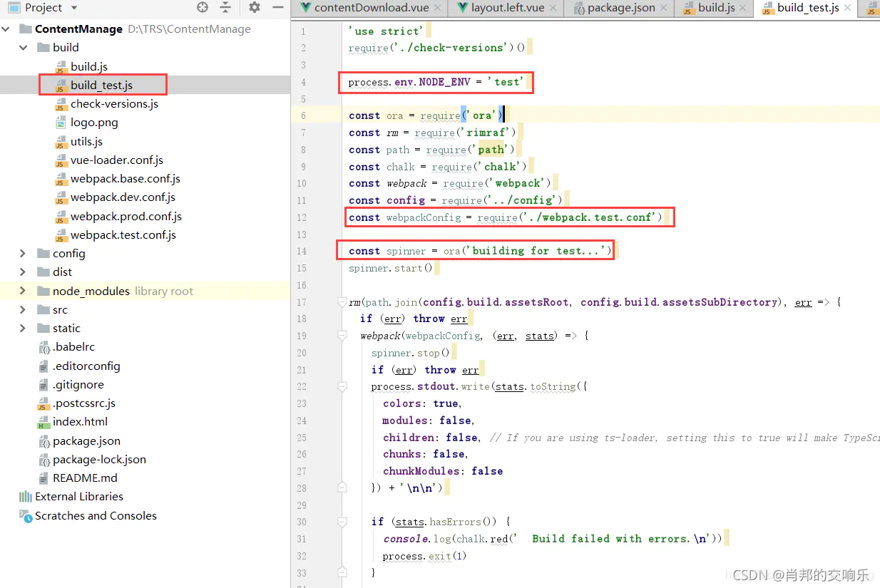Image resolution: width=880 pixels, height=588 pixels.
Task: Select index.html file
Action: 80,422
